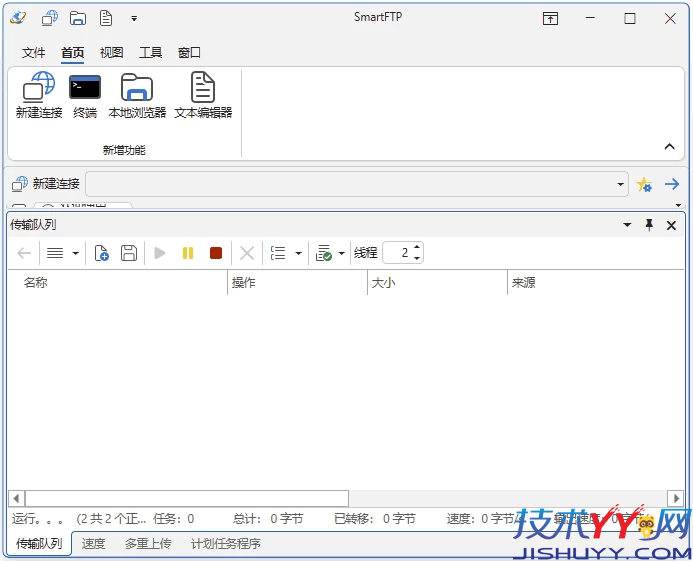
Task: Open the 文本编辑器 ribbon button
Action: [203, 95]
